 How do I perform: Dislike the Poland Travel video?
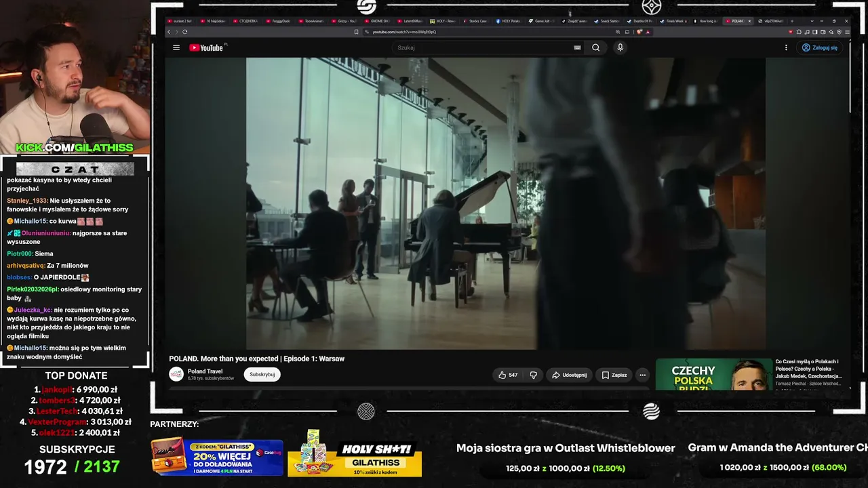534,375
